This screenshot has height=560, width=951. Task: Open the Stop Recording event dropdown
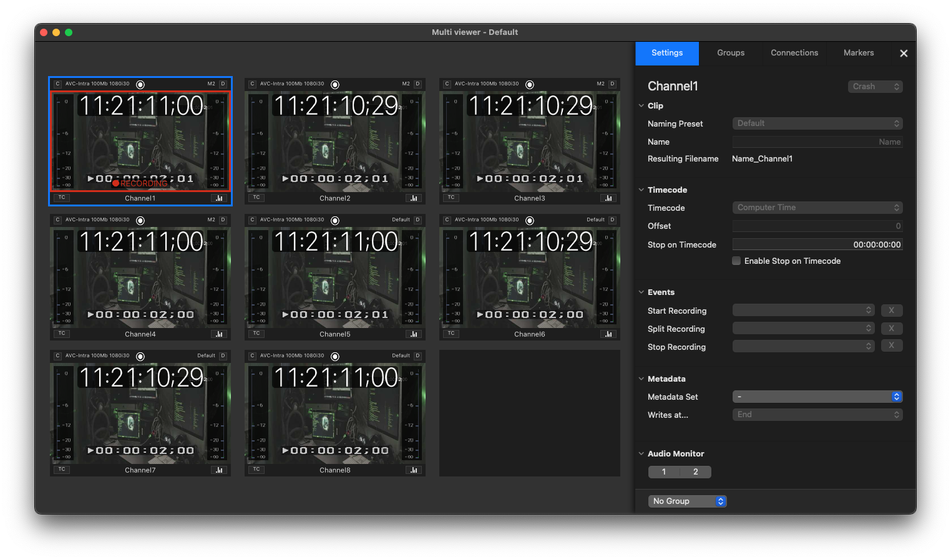pos(804,346)
